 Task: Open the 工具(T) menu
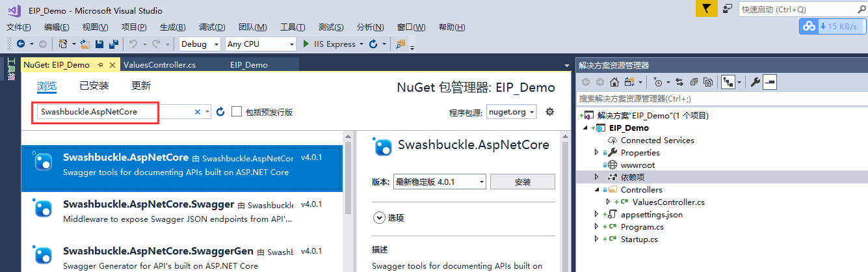pyautogui.click(x=293, y=27)
